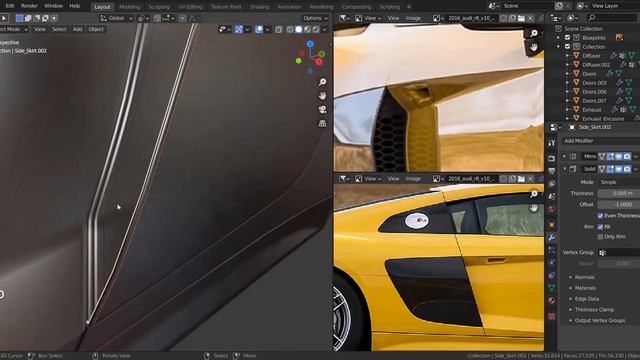The width and height of the screenshot is (640, 360).
Task: Click the pan hand gizmo in 3D viewport
Action: [322, 96]
